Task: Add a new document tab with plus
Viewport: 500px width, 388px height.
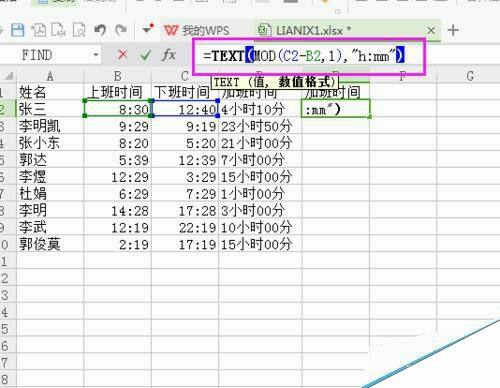Action: pyautogui.click(x=453, y=30)
